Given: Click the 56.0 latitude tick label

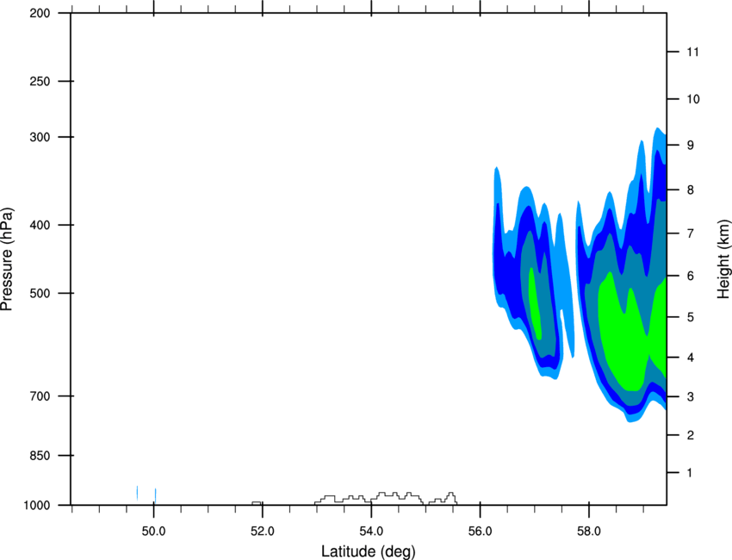Looking at the screenshot, I should (480, 532).
